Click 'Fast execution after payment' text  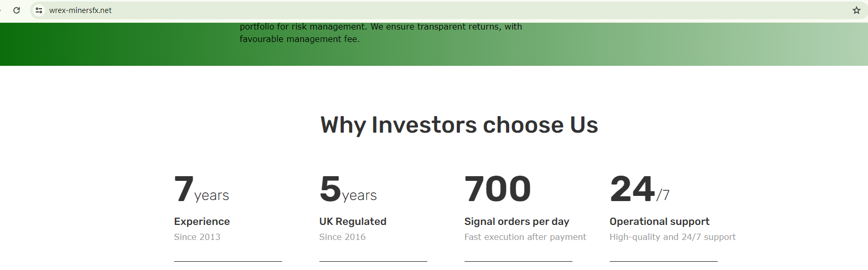pos(525,237)
